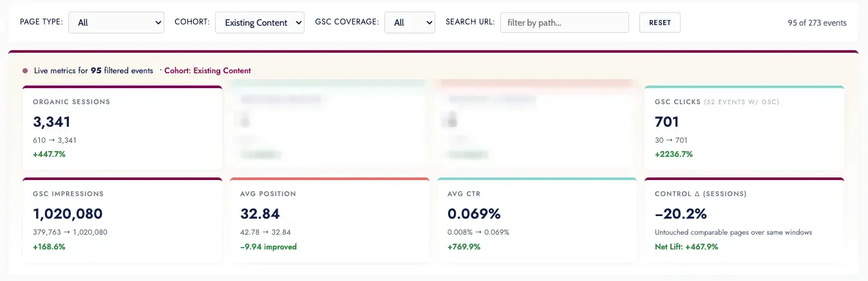This screenshot has height=281, width=868.
Task: Click the first blurred metric card
Action: click(x=330, y=125)
